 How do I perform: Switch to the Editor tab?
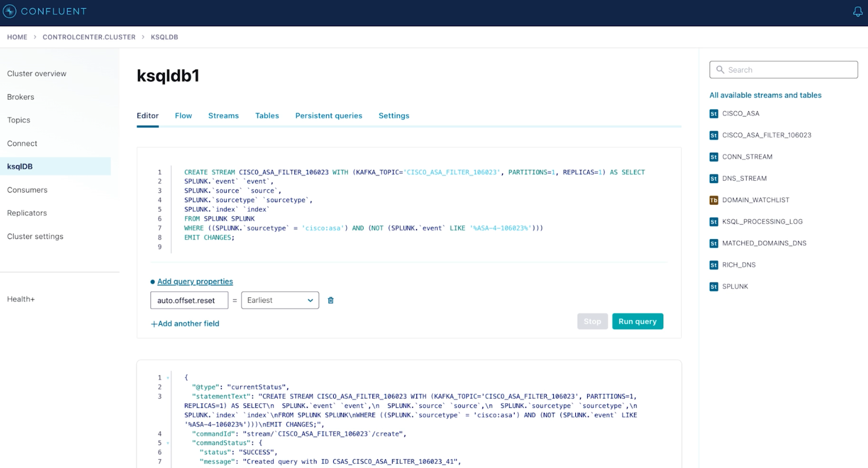[x=148, y=115]
